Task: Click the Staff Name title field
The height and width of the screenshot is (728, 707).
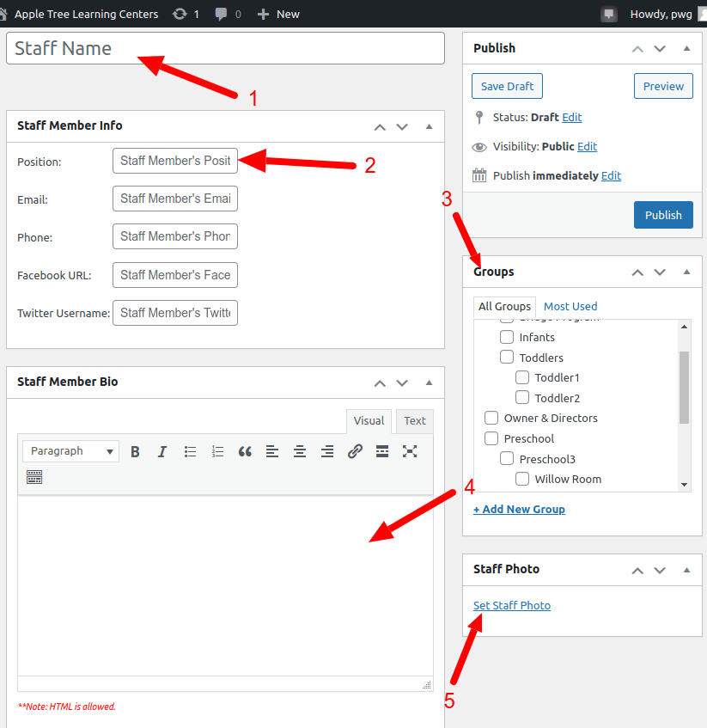Action: pos(225,48)
